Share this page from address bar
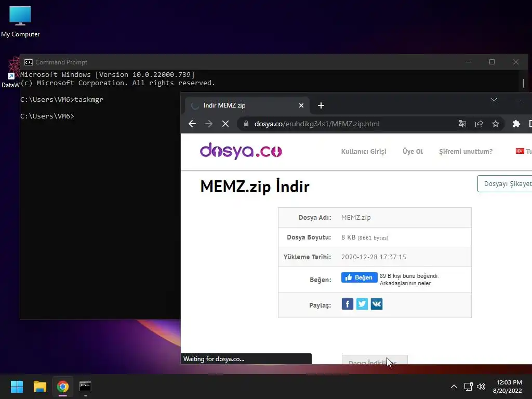Screen dimensions: 532x399 pos(478,124)
